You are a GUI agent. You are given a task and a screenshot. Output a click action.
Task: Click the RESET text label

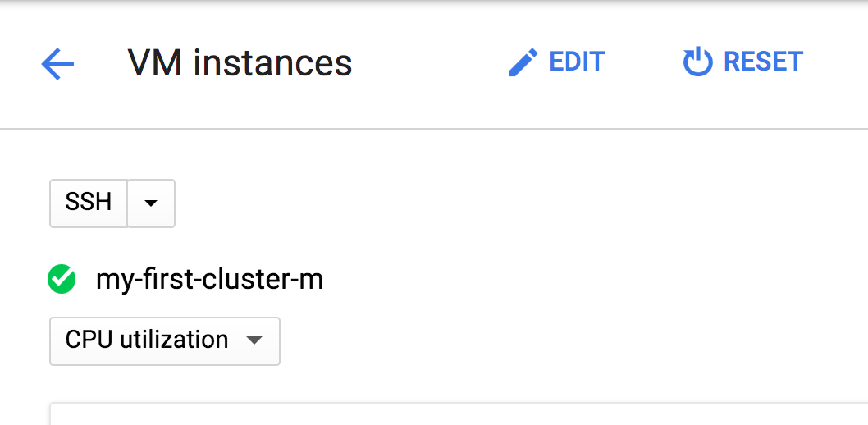(763, 62)
